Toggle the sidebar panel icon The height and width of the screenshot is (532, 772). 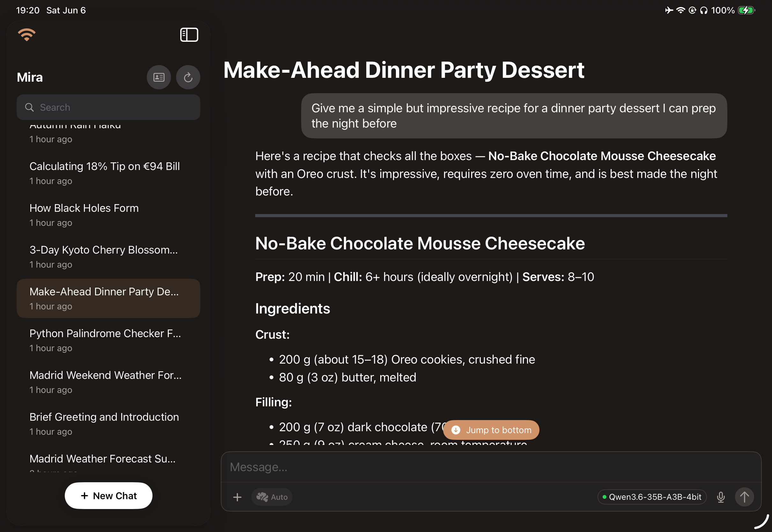tap(189, 35)
